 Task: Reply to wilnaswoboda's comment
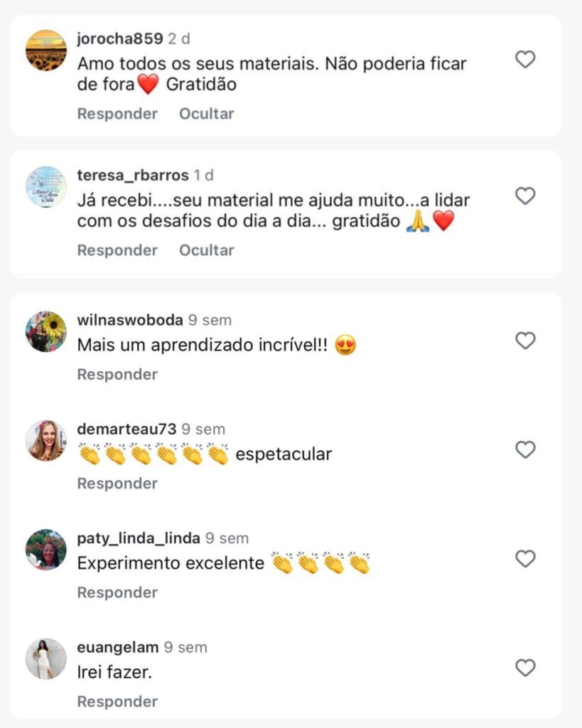click(117, 374)
